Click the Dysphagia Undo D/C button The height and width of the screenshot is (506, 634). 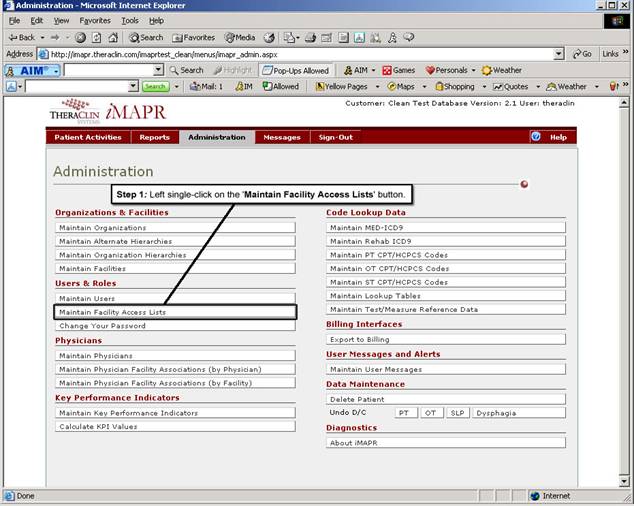coord(519,413)
